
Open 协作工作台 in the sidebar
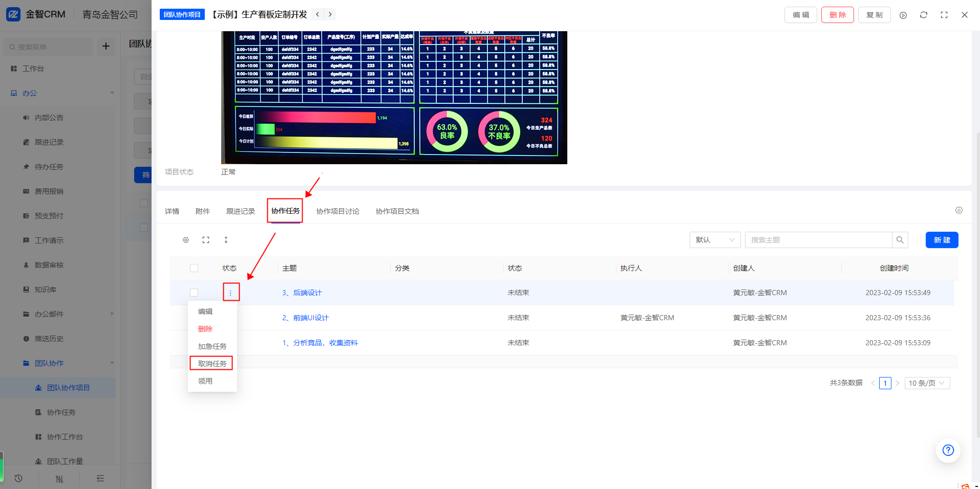(x=65, y=437)
